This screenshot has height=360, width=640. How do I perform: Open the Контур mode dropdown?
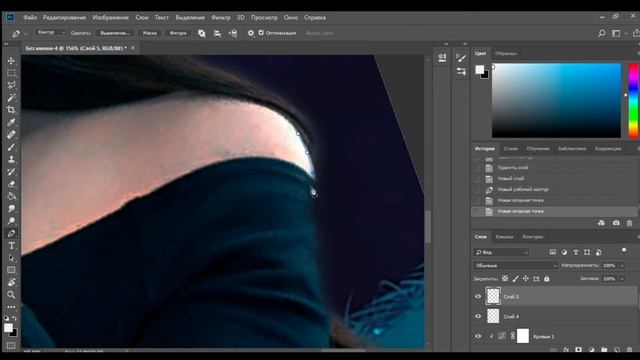[x=51, y=32]
